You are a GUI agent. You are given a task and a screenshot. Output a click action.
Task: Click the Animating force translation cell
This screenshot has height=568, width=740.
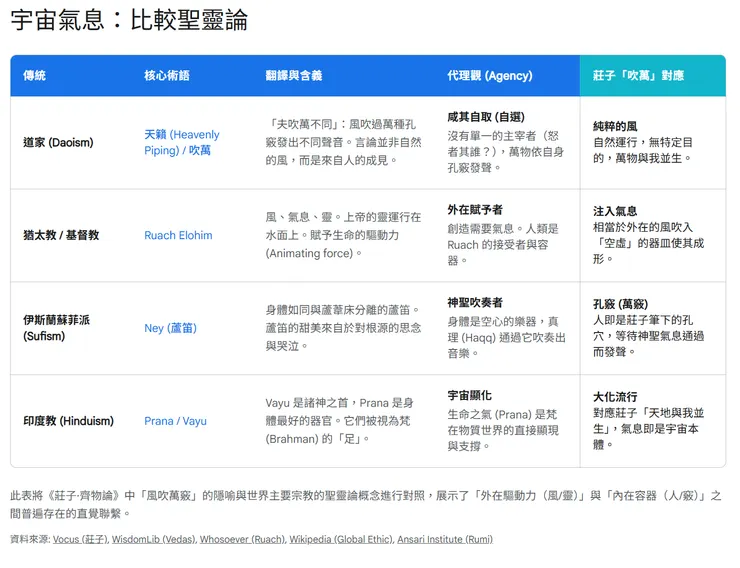343,235
